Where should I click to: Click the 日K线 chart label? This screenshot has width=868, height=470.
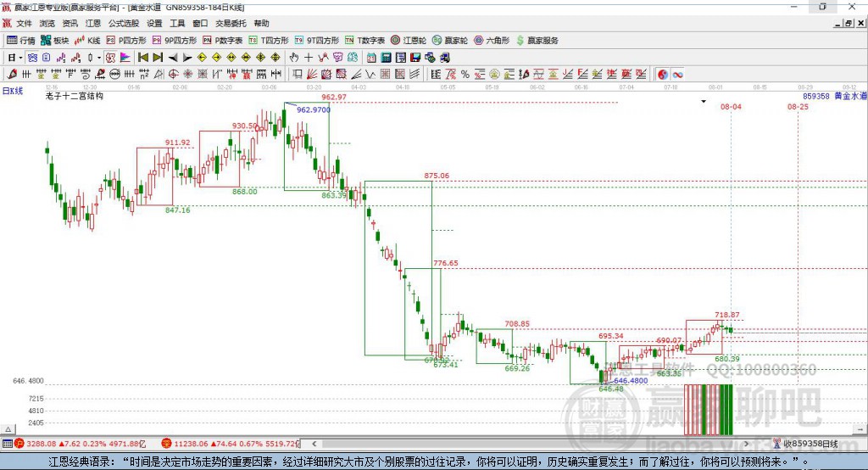click(x=13, y=91)
